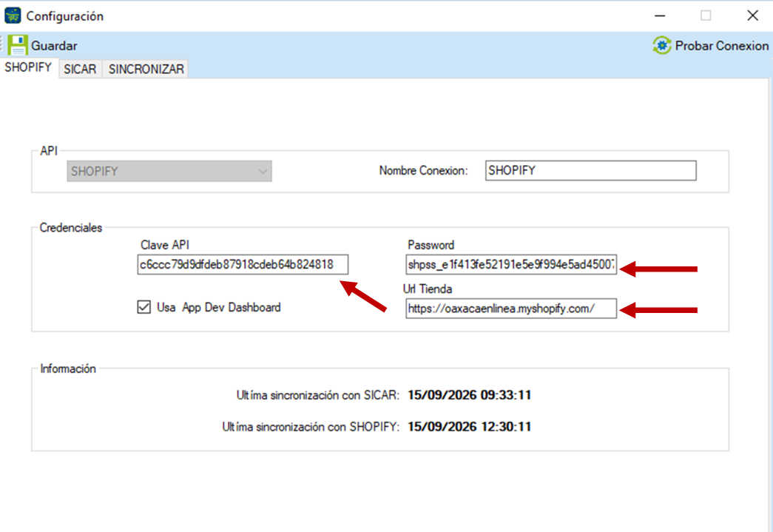Click the Configuración app icon in title bar

(13, 16)
